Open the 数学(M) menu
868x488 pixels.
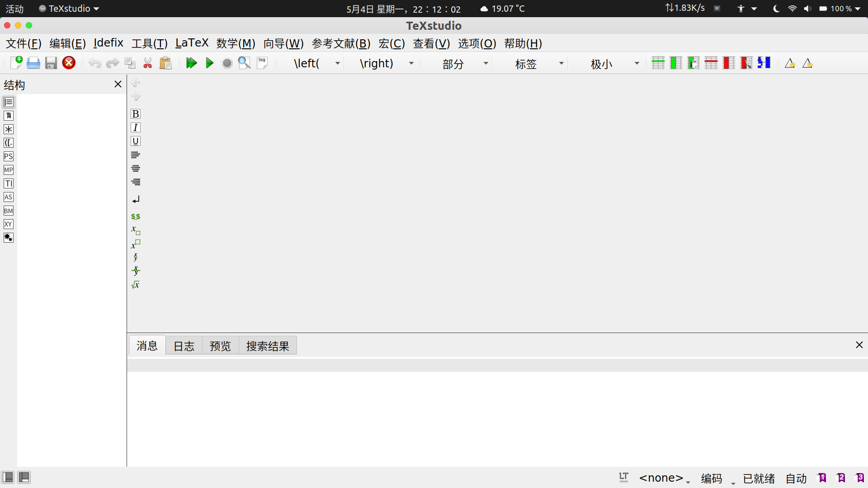(x=236, y=43)
